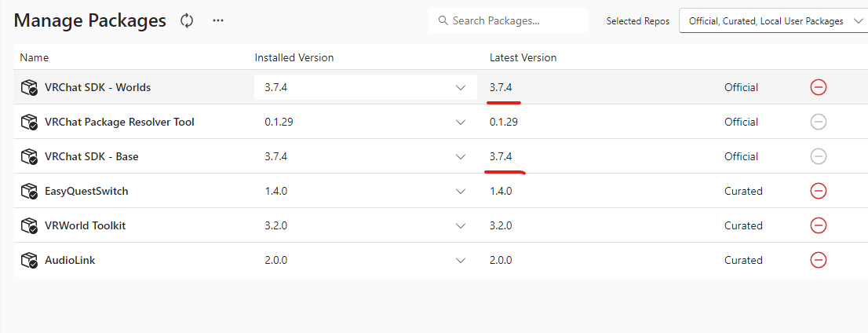The height and width of the screenshot is (333, 868).
Task: Expand the AudioLink installed version selector
Action: coord(461,260)
